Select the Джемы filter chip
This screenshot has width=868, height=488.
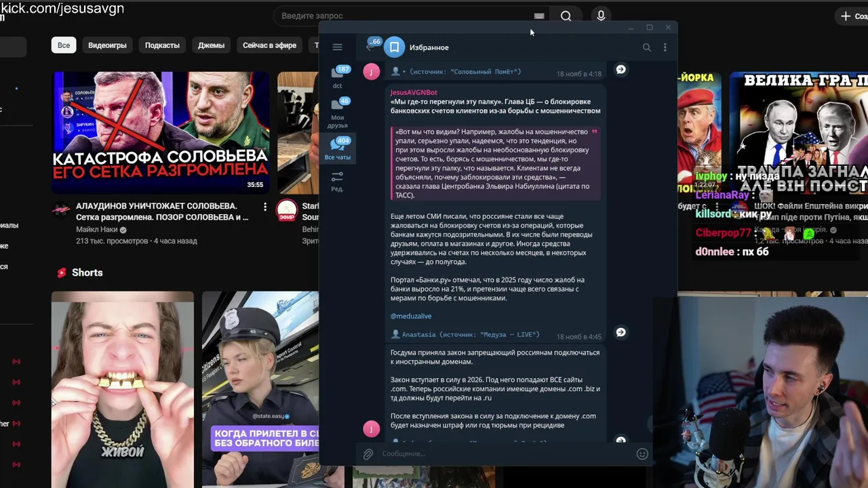pos(211,45)
